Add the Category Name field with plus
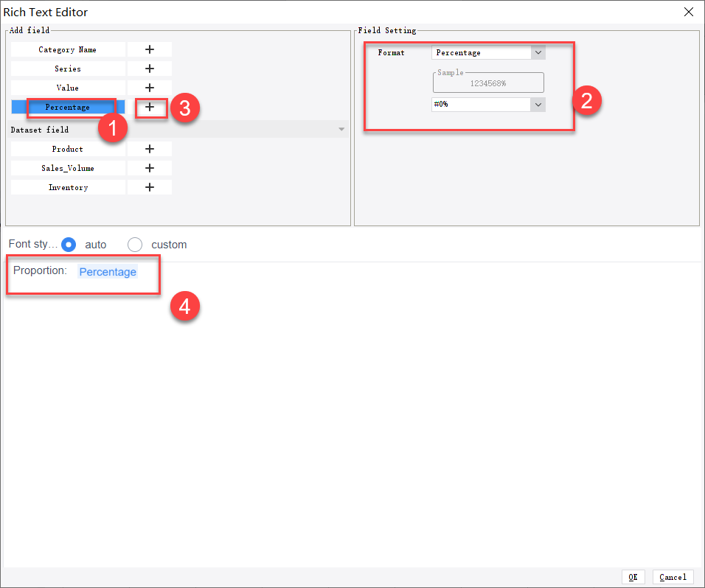Screen dimensions: 705x588 (149, 49)
